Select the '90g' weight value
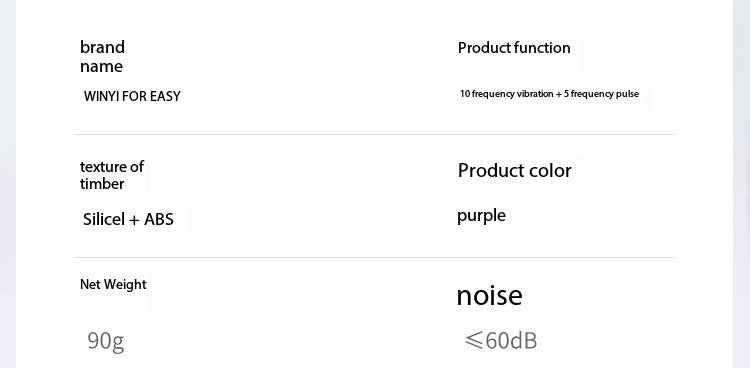750x368 pixels. click(x=106, y=341)
